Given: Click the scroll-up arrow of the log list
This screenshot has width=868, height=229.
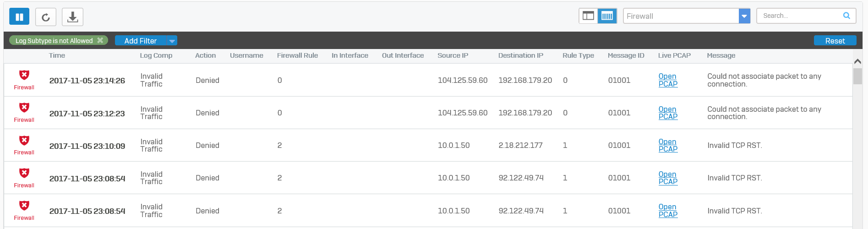Looking at the screenshot, I should pos(858,61).
